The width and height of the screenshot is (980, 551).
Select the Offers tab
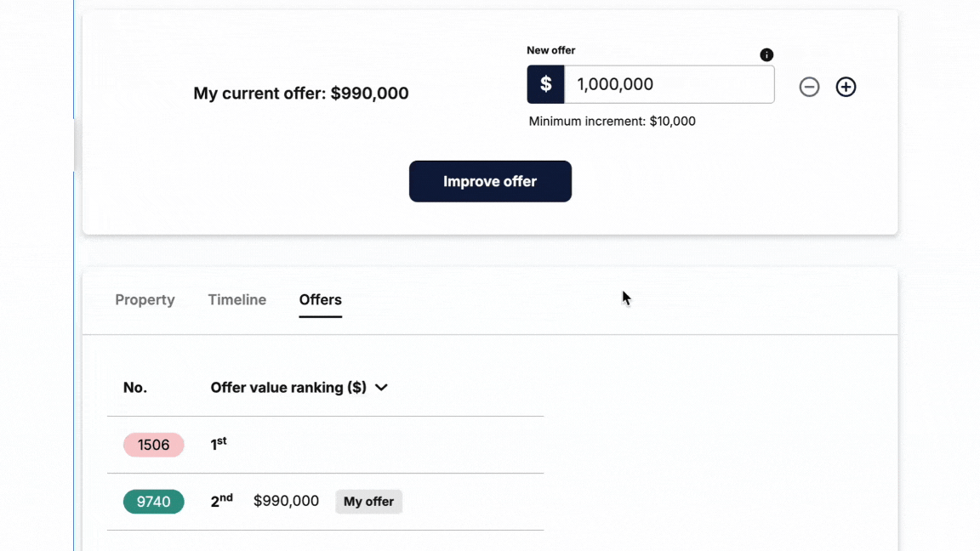click(x=320, y=299)
